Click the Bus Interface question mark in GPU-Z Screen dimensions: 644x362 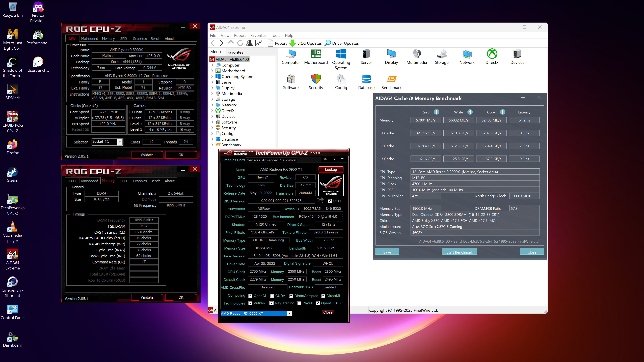click(x=342, y=216)
